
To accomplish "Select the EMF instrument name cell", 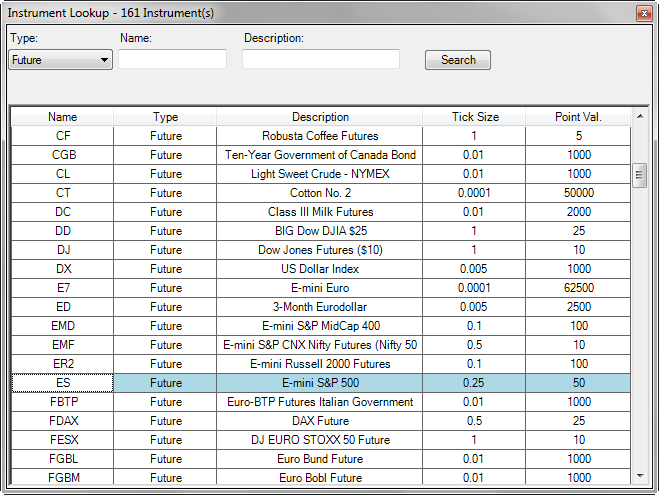I will coord(63,345).
